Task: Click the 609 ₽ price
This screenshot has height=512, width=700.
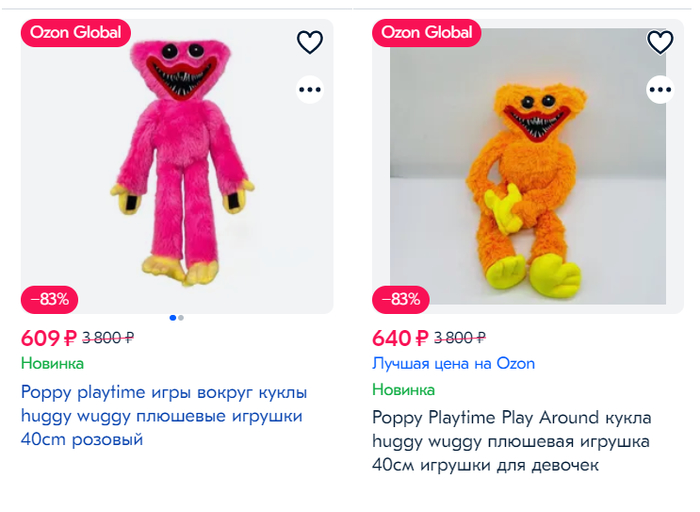Action: point(49,338)
